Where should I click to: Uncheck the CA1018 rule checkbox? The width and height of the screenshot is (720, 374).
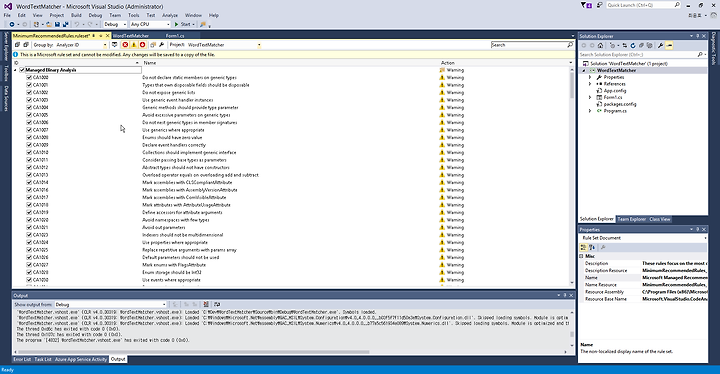29,205
